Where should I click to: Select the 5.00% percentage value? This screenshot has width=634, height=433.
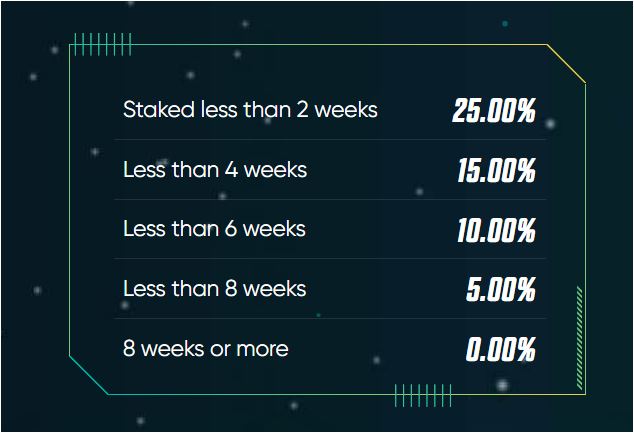501,289
